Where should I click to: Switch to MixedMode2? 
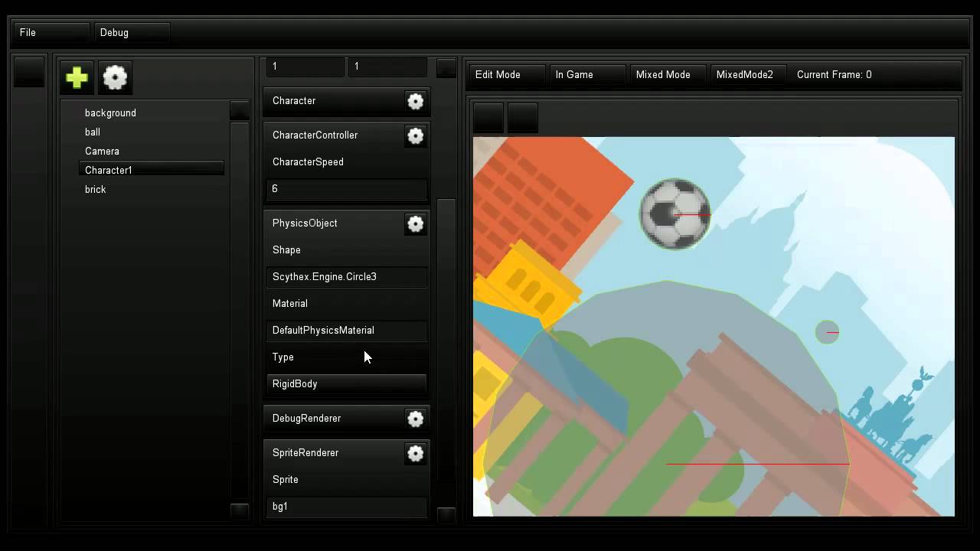(748, 75)
